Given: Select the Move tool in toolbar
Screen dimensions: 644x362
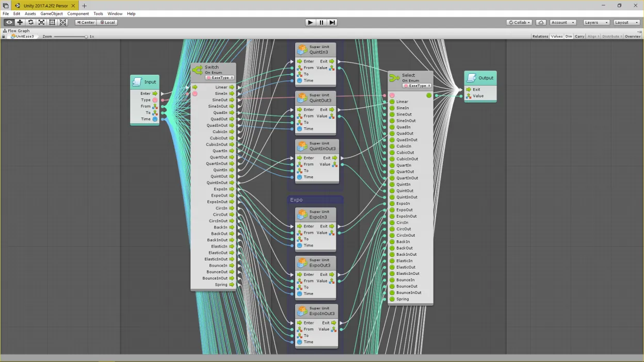Looking at the screenshot, I should 20,22.
